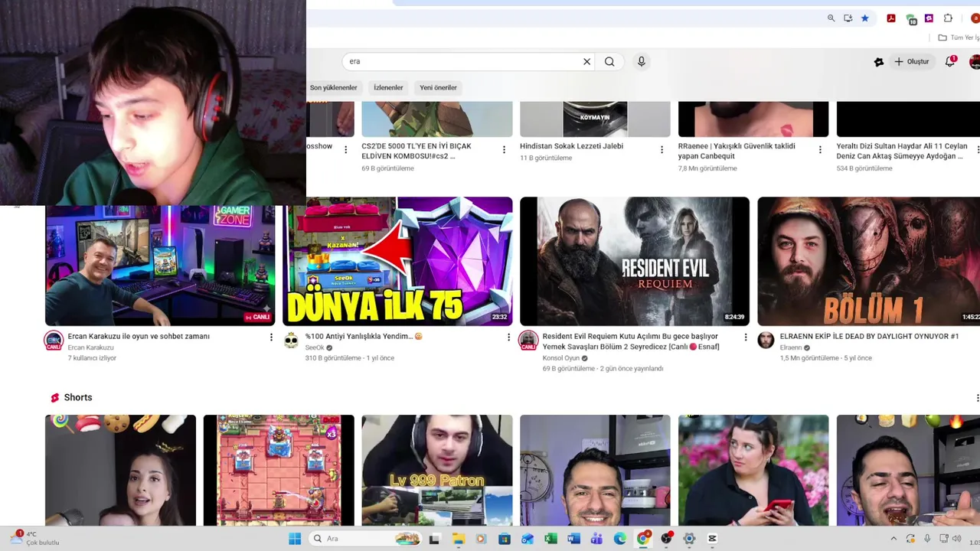Open the Adobe Acrobat extension
The image size is (980, 551).
891,18
